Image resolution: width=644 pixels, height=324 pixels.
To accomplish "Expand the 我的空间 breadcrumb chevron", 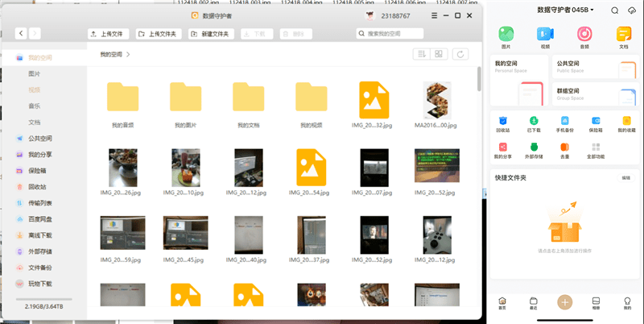I will pyautogui.click(x=128, y=54).
